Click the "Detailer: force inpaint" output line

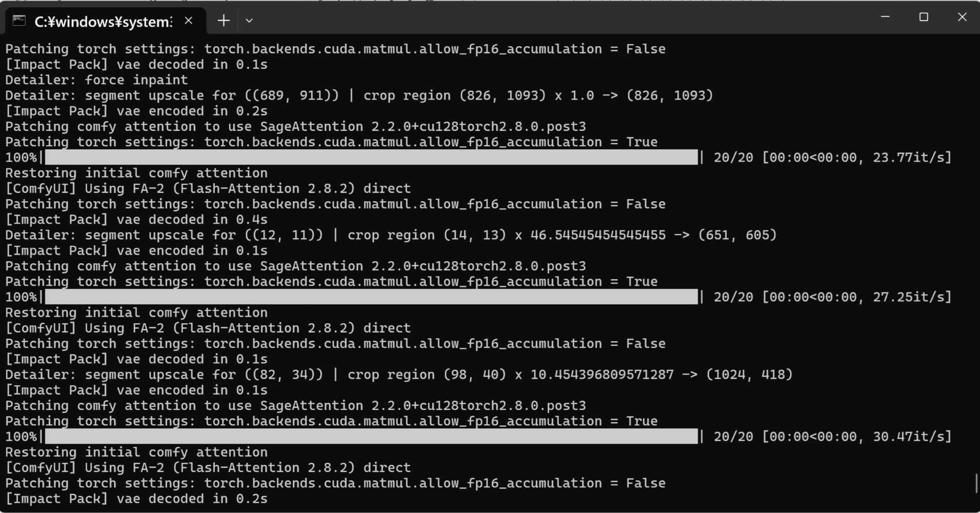(96, 80)
